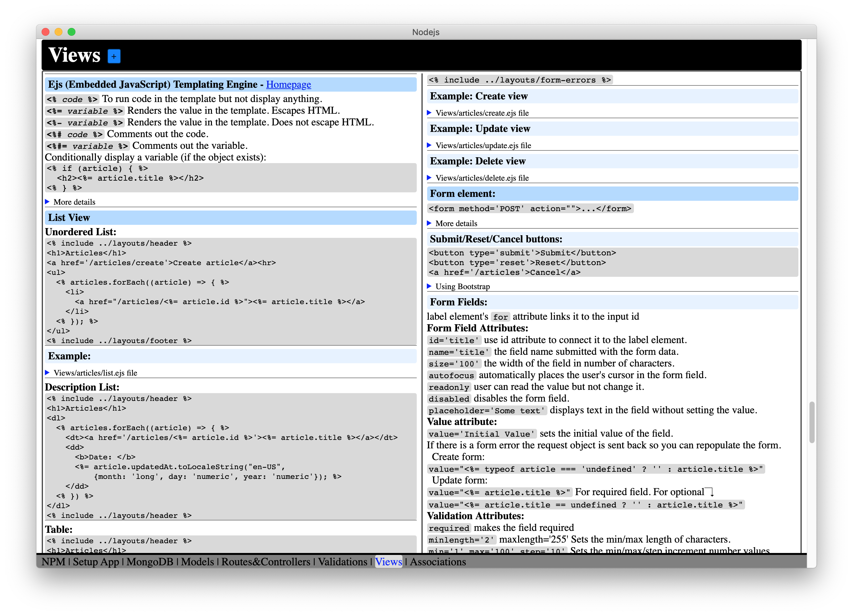Screen dimensions: 853x616
Task: Click the form method='POST' code line
Action: pos(530,209)
